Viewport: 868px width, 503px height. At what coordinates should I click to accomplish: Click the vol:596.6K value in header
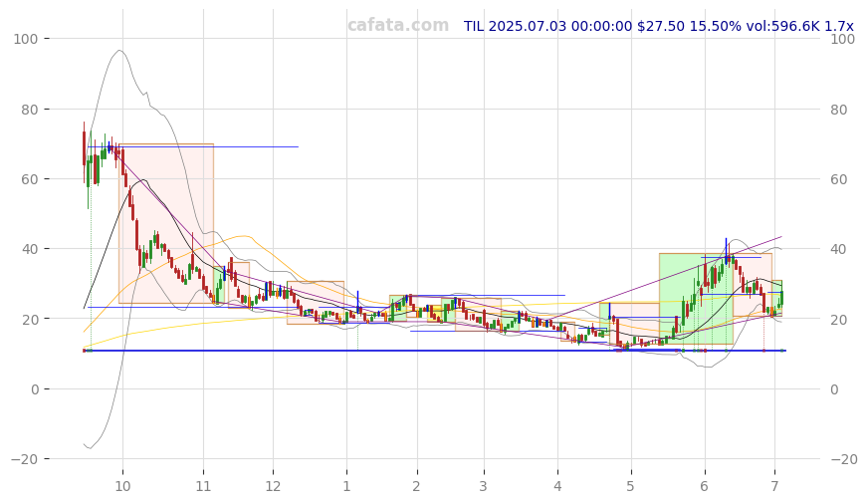[x=782, y=26]
